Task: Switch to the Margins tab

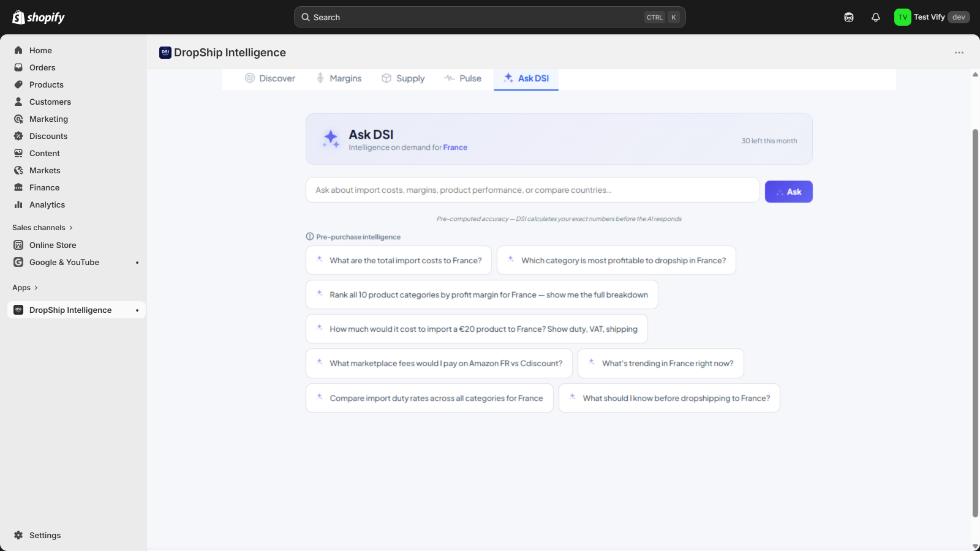Action: pyautogui.click(x=339, y=78)
